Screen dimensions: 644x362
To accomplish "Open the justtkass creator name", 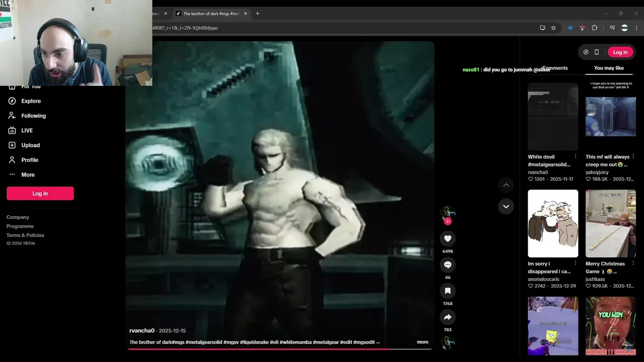I will (596, 279).
